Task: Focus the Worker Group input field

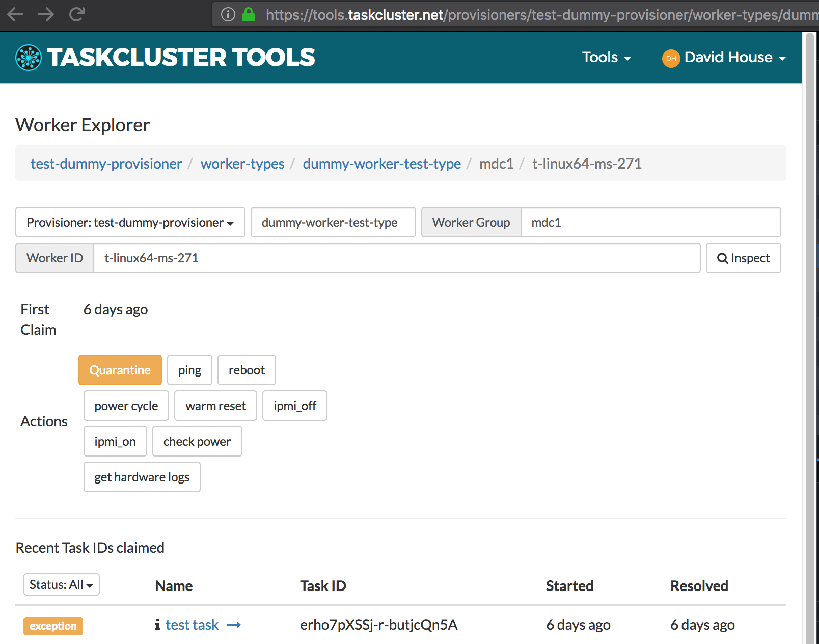Action: point(650,222)
